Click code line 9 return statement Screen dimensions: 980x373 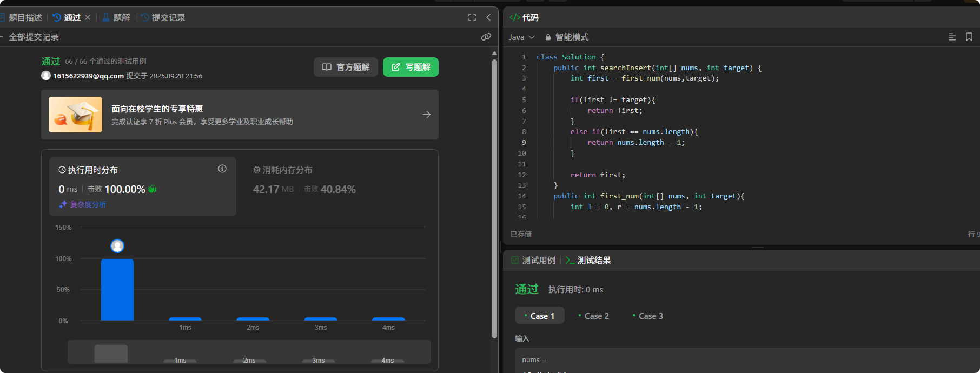point(636,143)
